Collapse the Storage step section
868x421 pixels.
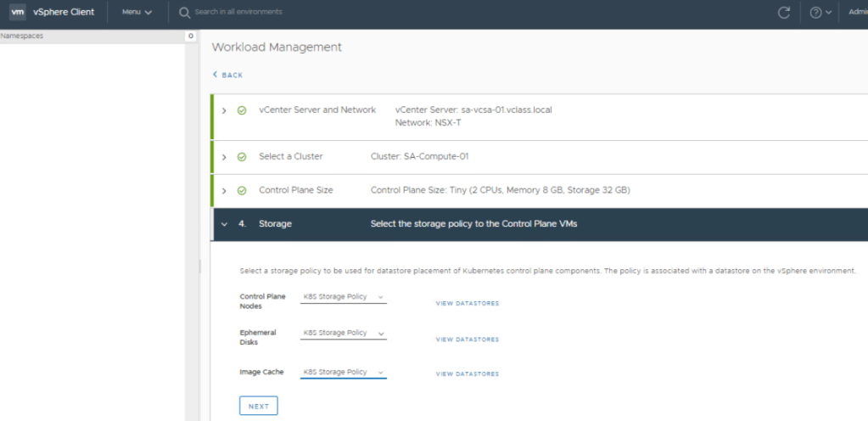click(224, 224)
